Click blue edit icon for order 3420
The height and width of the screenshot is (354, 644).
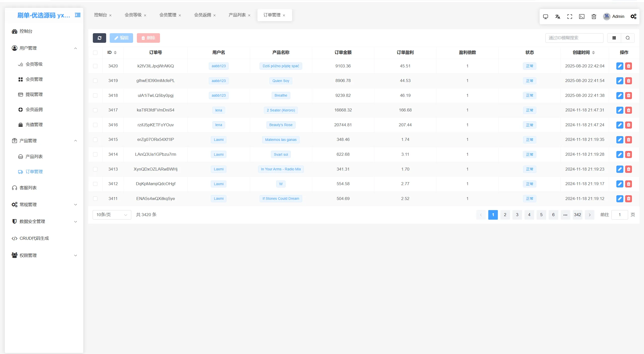pyautogui.click(x=620, y=66)
